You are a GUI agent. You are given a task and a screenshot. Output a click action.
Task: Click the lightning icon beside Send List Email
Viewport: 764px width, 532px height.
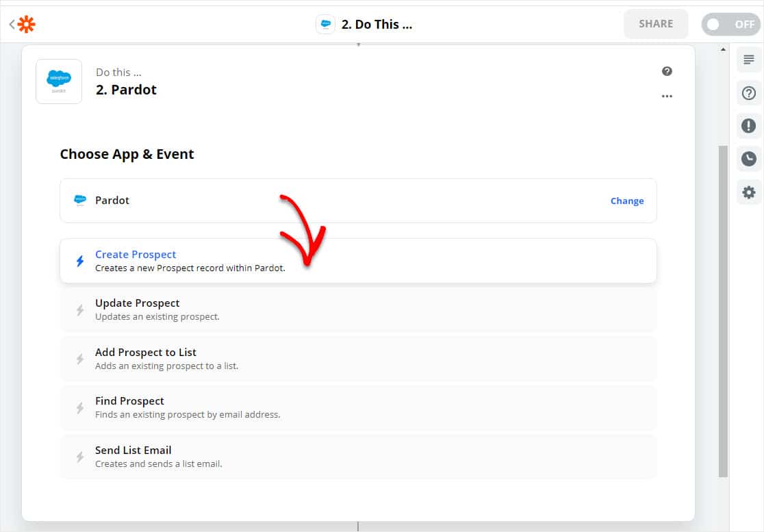[x=80, y=457]
